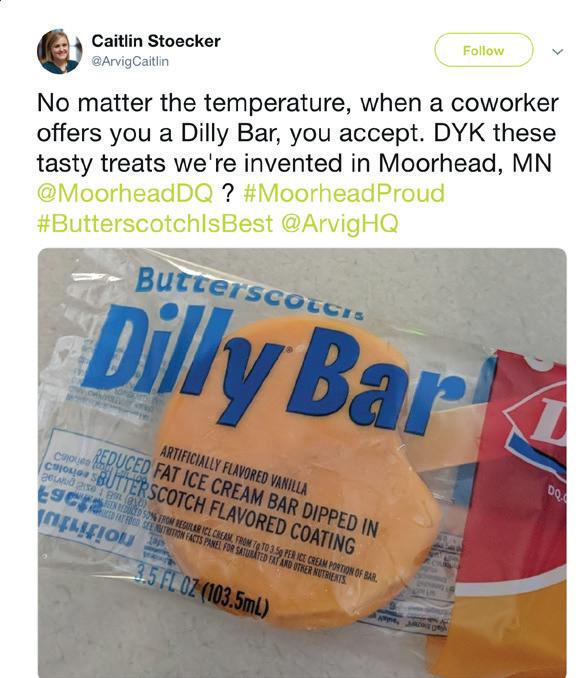The width and height of the screenshot is (582, 678).
Task: Click the Follow button
Action: (483, 50)
